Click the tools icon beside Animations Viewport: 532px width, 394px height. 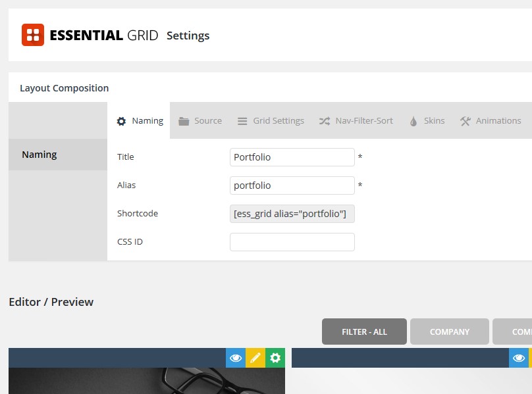click(465, 121)
